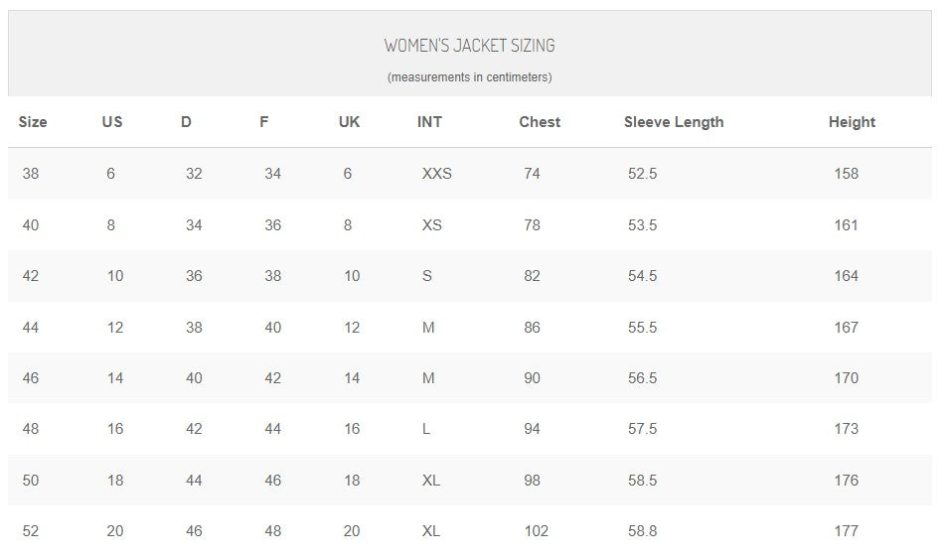Click the Size column header
942x560 pixels.
click(x=33, y=122)
